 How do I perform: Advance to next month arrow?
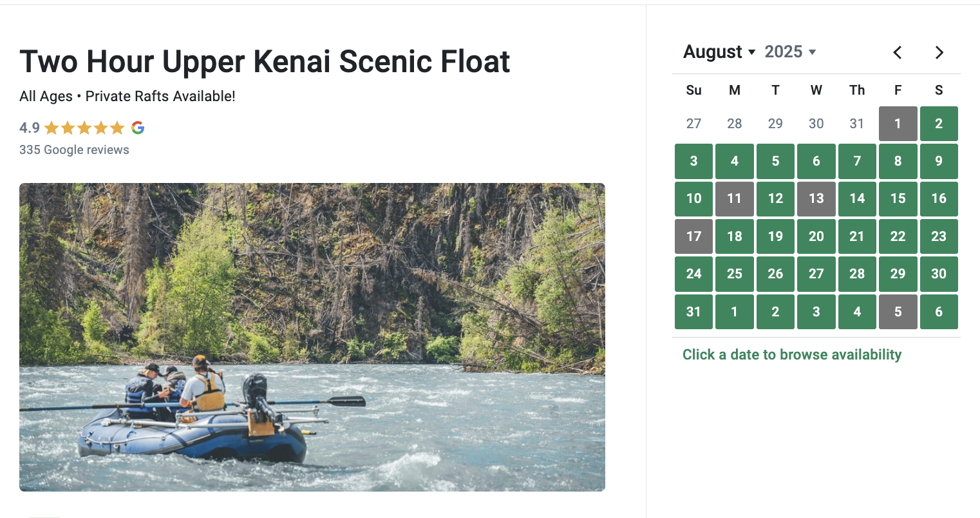(x=939, y=53)
